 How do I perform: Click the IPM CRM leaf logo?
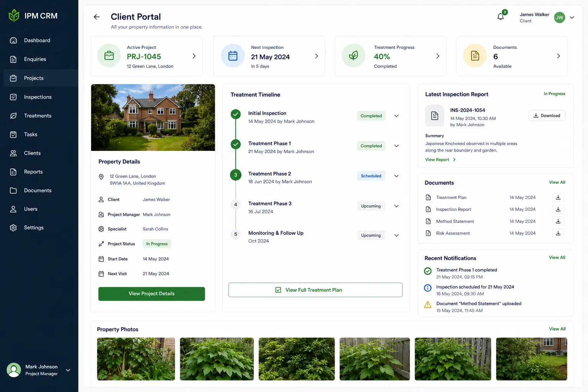(14, 16)
